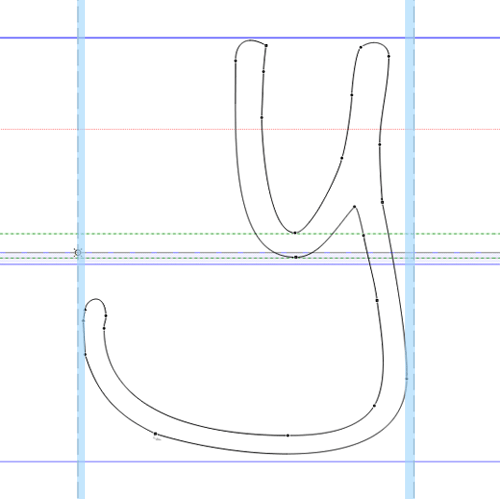The width and height of the screenshot is (500, 499).
Task: Click the node at the inner bowl's lowest point
Action: click(295, 233)
